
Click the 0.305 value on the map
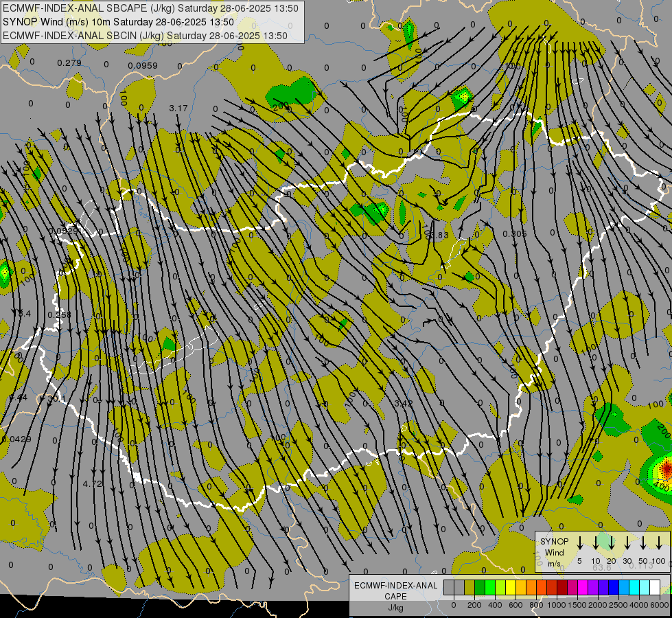(x=515, y=233)
